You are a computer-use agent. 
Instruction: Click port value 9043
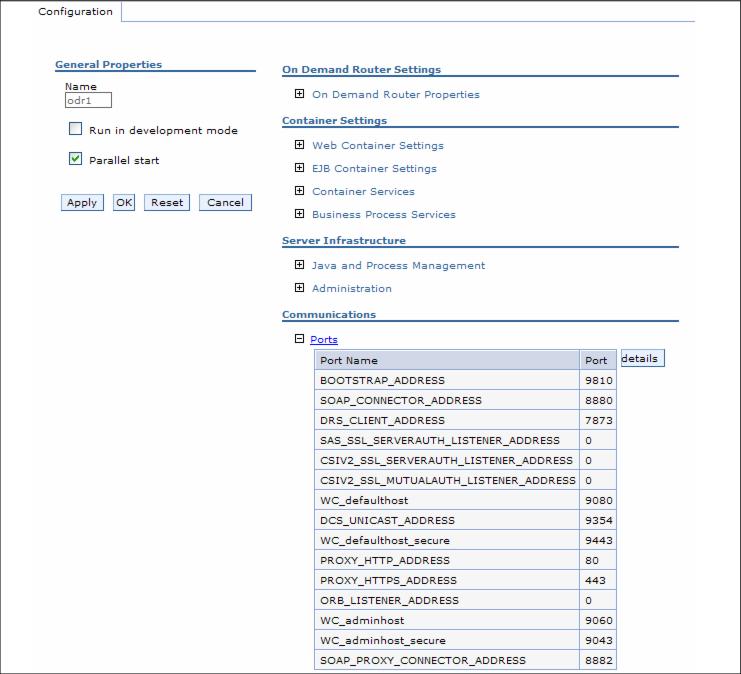point(598,640)
